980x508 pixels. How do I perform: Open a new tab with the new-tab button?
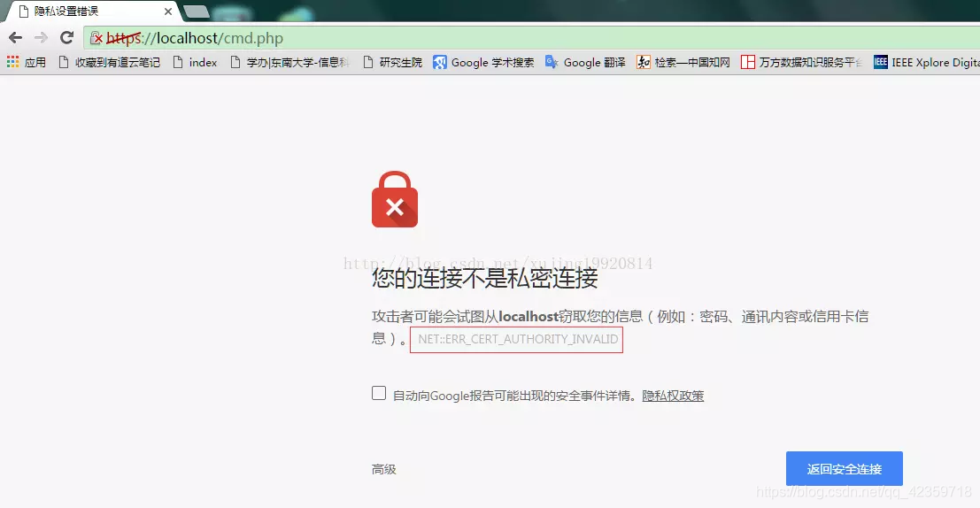point(197,12)
